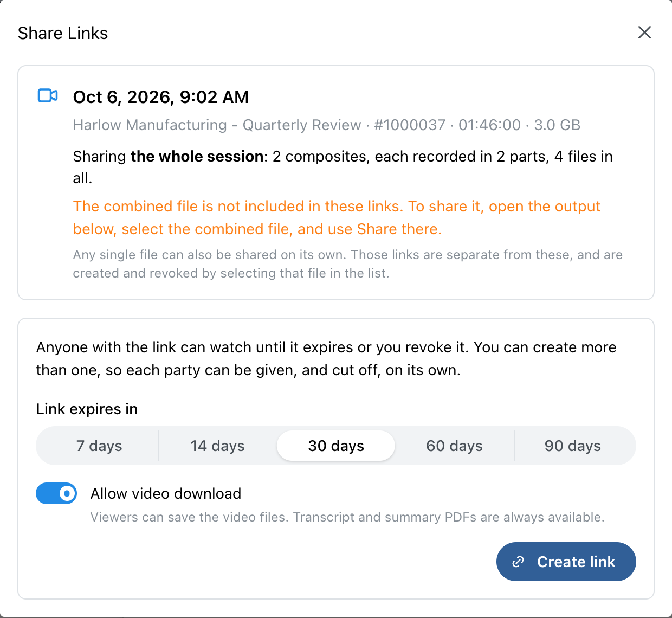Toggle the Allow video download switch

pos(56,493)
